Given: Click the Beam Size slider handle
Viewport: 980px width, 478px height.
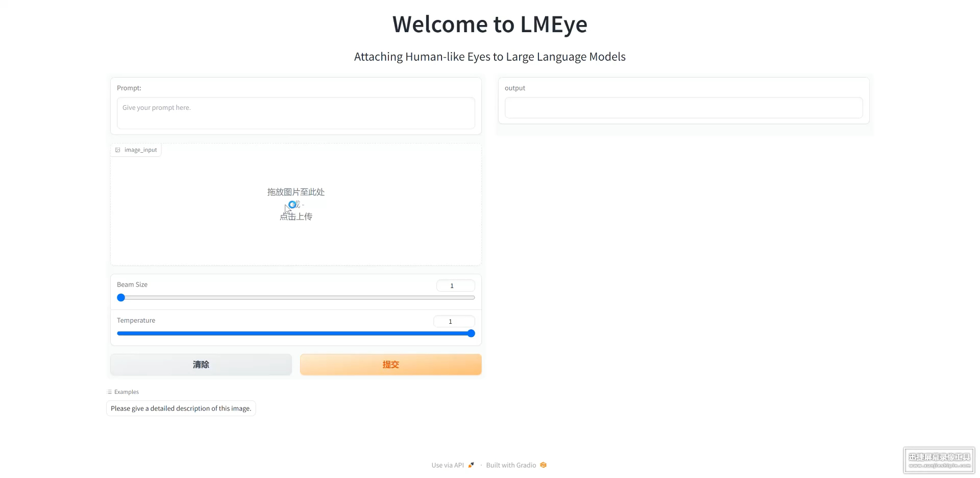Looking at the screenshot, I should (121, 298).
